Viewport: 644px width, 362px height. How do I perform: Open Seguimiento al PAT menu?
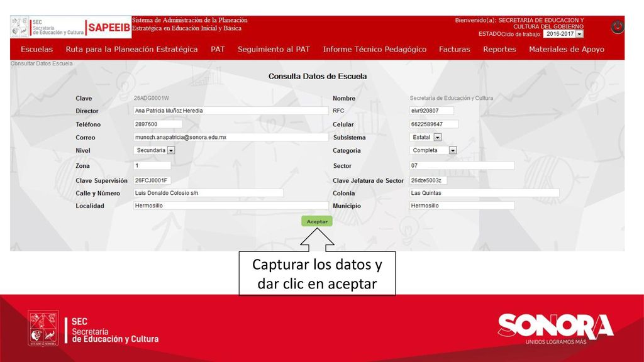coord(274,49)
